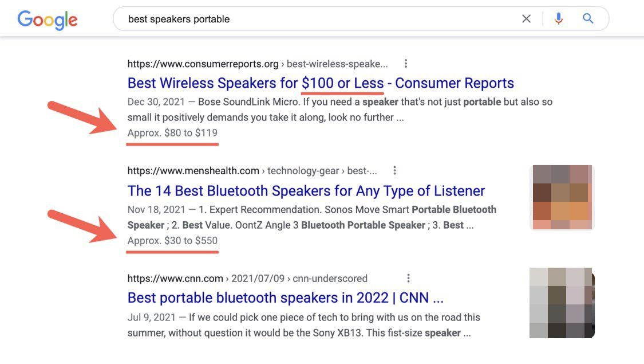
Task: Select the microphone icon for voice search
Action: click(x=558, y=18)
